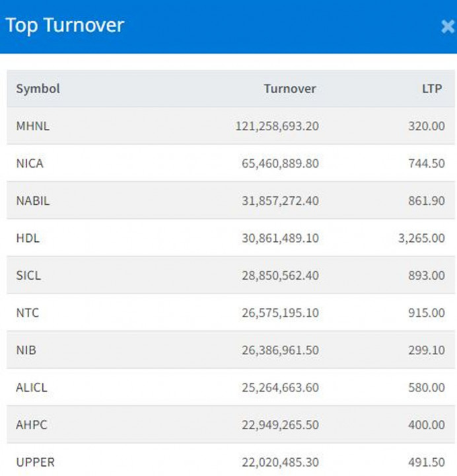
Task: Click the Top Turnover title text
Action: coord(65,26)
